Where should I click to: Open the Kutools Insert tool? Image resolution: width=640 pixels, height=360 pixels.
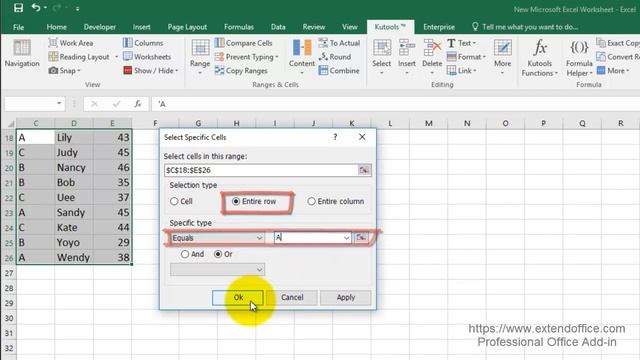tap(407, 57)
